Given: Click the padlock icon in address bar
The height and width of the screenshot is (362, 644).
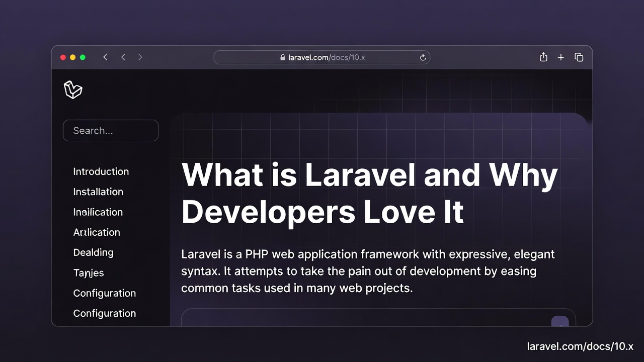Looking at the screenshot, I should 283,57.
